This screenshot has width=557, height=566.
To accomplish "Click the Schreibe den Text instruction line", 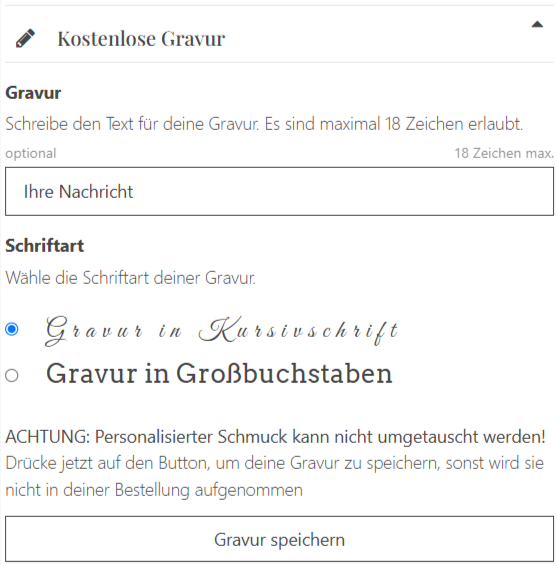I will pyautogui.click(x=264, y=124).
